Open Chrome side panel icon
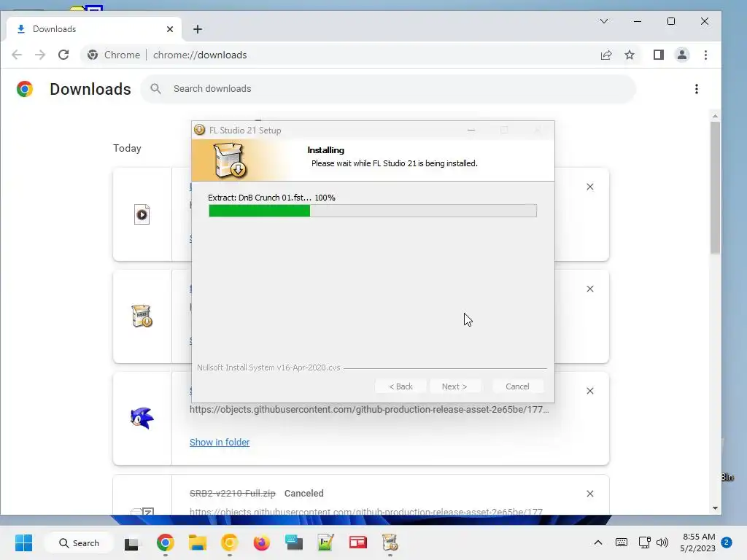Image resolution: width=747 pixels, height=560 pixels. pyautogui.click(x=659, y=55)
